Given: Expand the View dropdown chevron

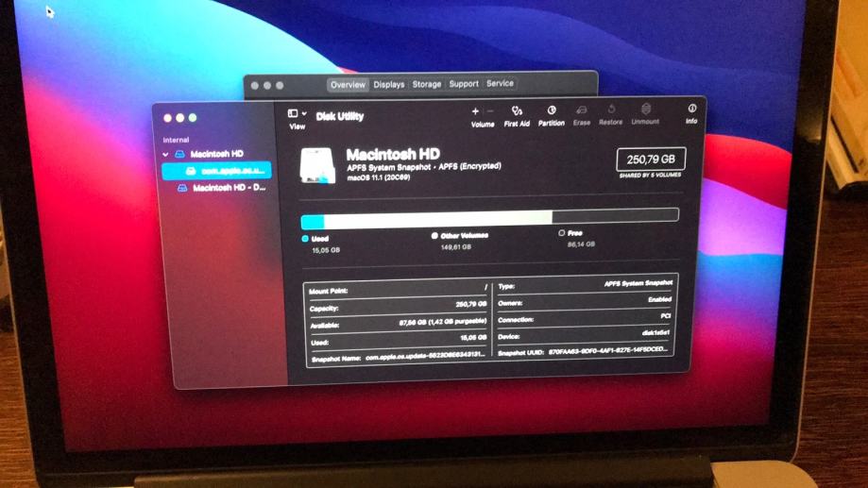Looking at the screenshot, I should [x=304, y=113].
